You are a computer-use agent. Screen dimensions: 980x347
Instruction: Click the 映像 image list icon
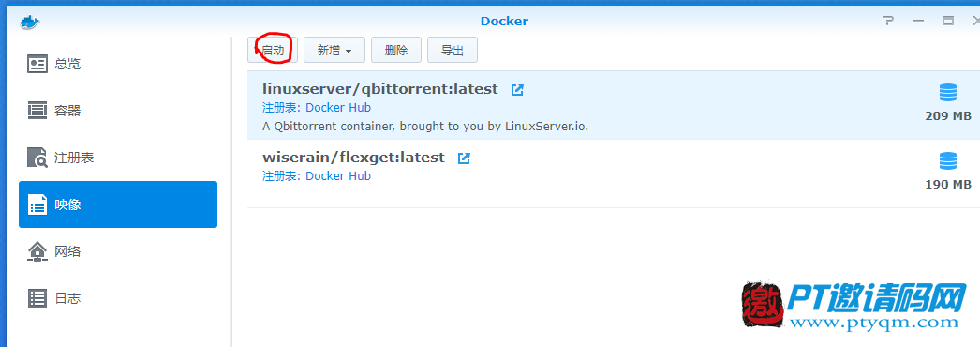[x=37, y=204]
